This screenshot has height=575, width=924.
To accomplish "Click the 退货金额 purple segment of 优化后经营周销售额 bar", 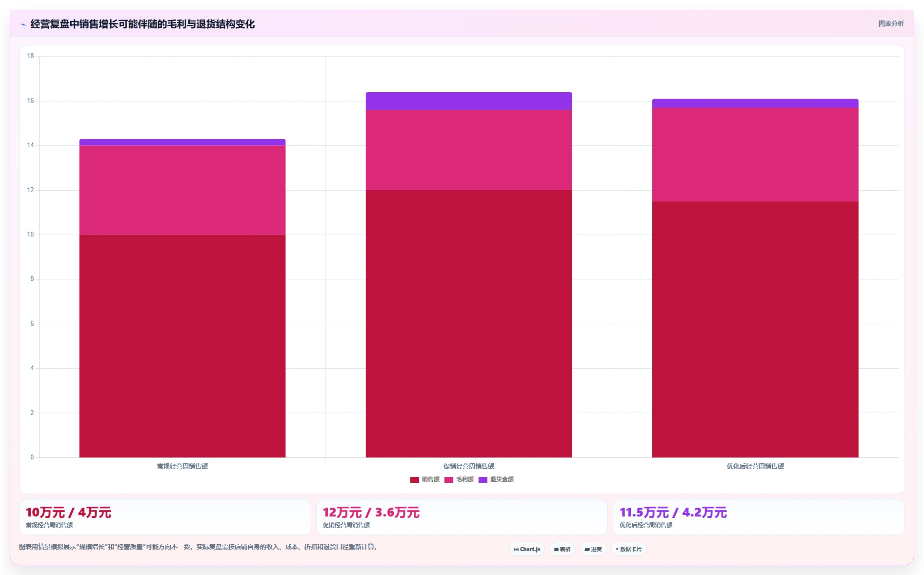I will [x=755, y=103].
